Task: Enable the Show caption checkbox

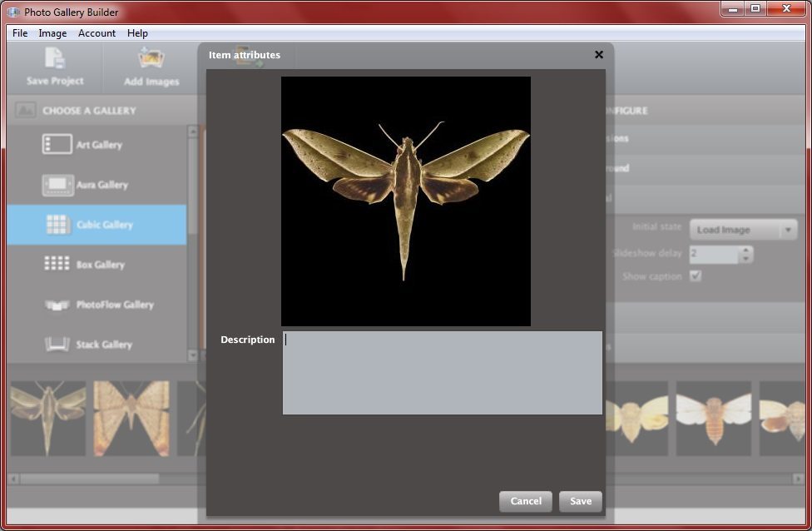Action: tap(696, 276)
